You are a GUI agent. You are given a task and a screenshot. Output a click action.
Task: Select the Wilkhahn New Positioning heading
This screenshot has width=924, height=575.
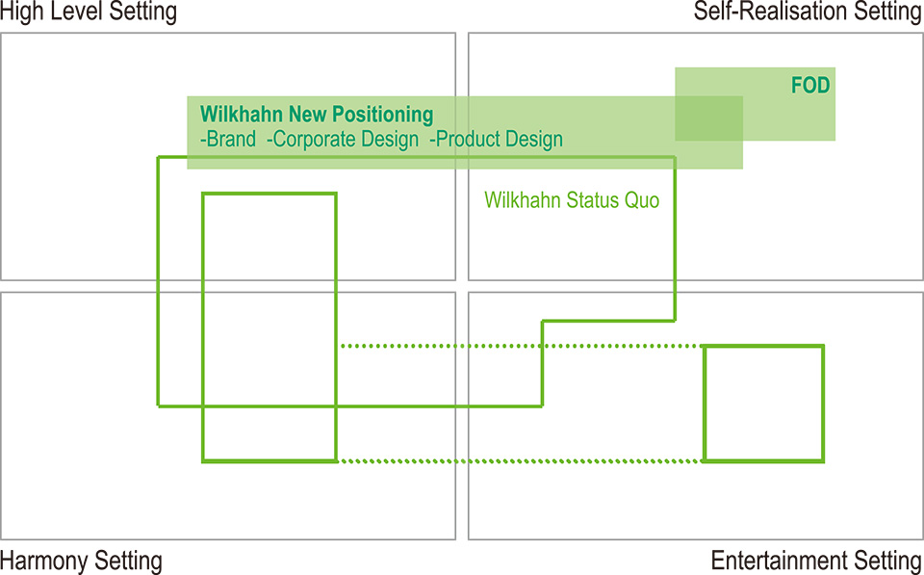pos(317,114)
